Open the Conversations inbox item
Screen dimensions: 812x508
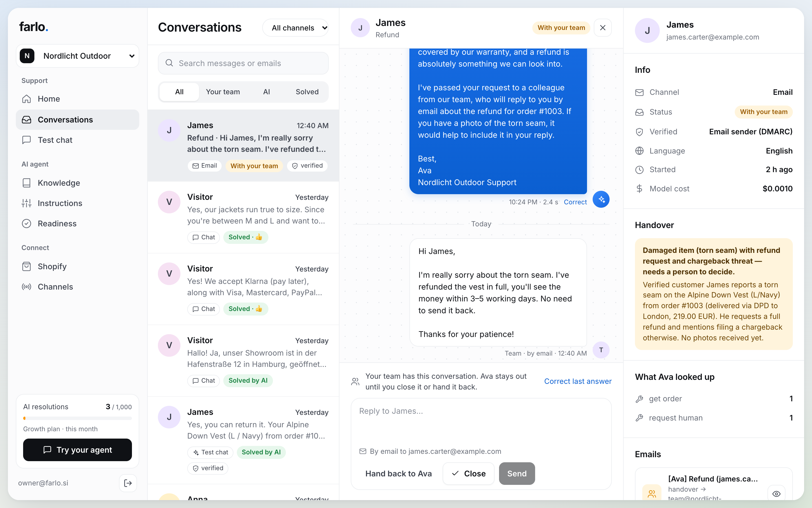[77, 120]
